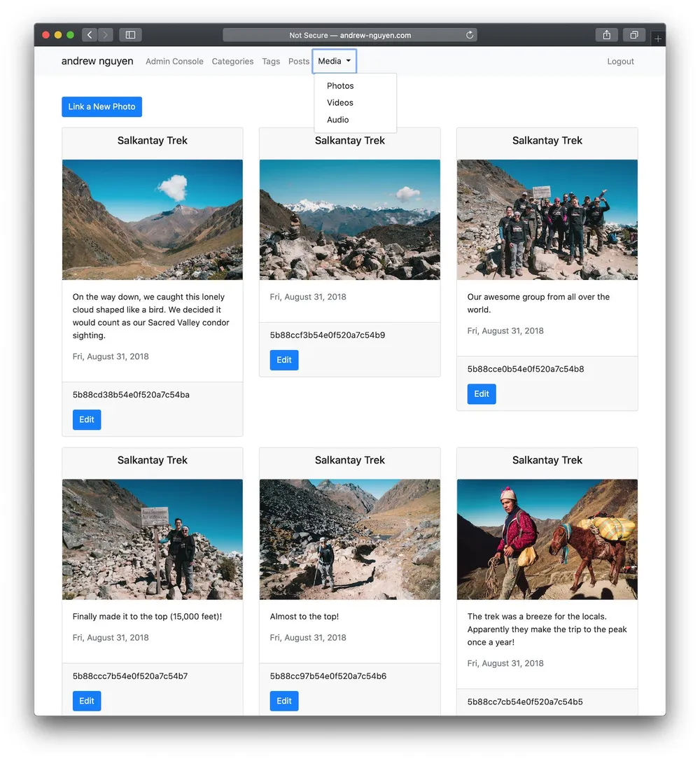Click "Finally made it to the top (15,000 feet)!"
Screen dimensions: 700x761
(147, 617)
